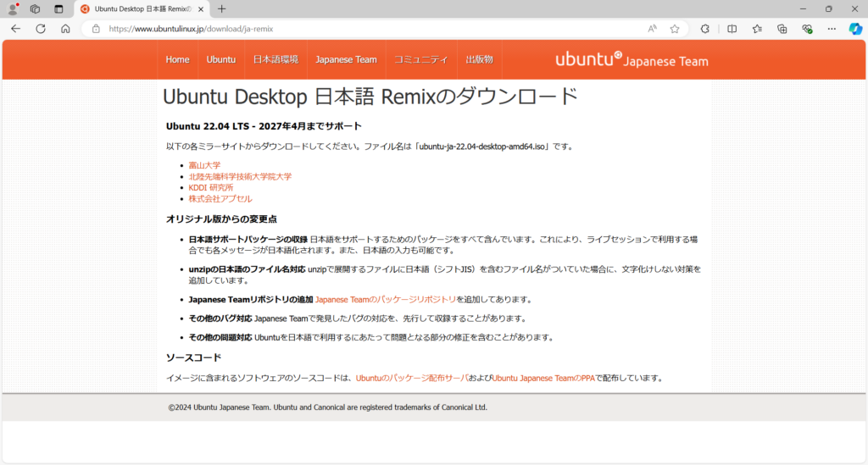This screenshot has height=465, width=868.
Task: Open the 日本語環境 menu item
Action: click(x=275, y=60)
